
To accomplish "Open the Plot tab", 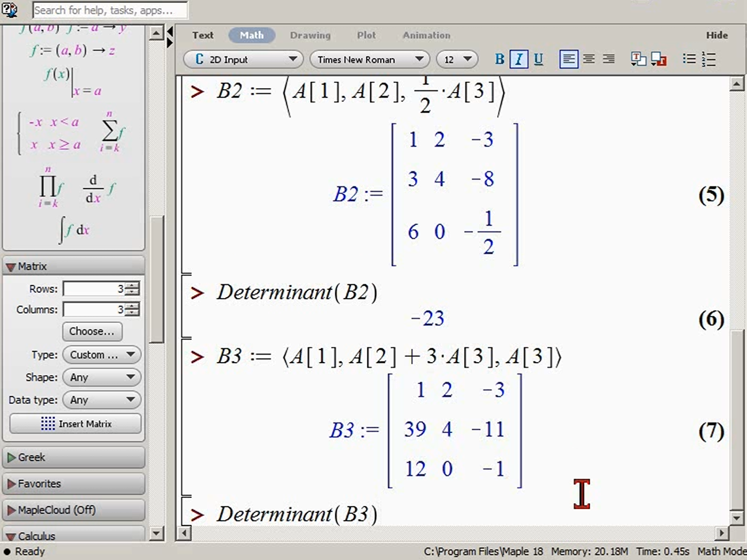I will [366, 35].
